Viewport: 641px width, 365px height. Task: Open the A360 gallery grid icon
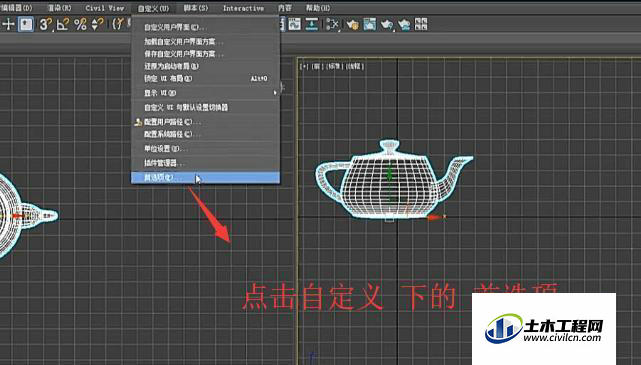(x=421, y=24)
